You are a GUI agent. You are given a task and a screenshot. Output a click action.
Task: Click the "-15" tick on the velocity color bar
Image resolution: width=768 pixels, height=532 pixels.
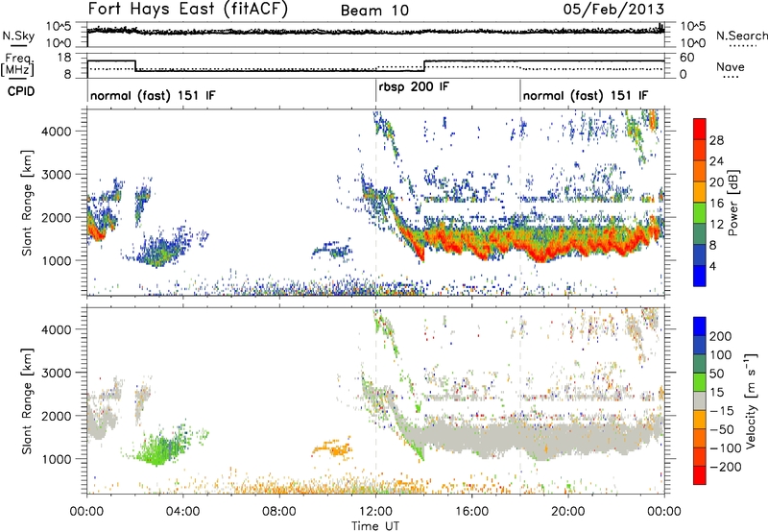[x=721, y=410]
